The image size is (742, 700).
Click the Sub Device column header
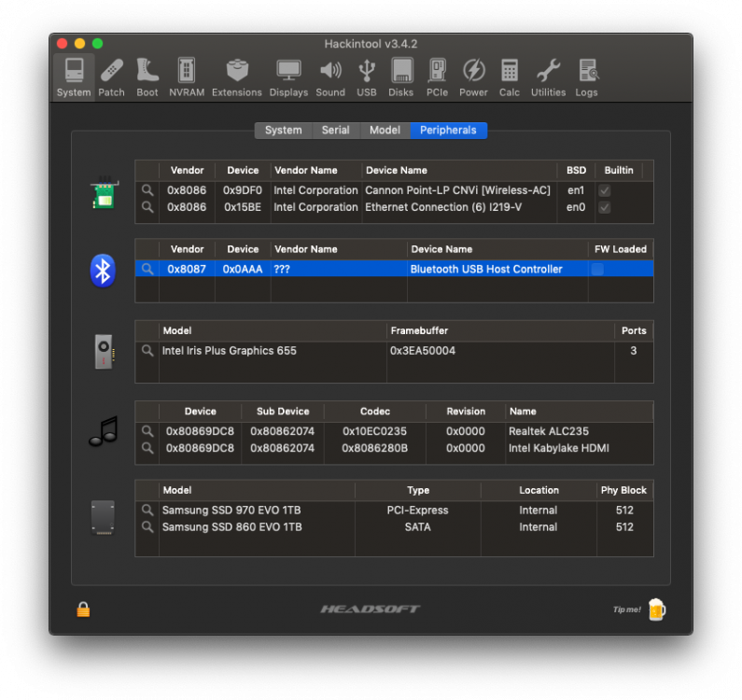(283, 412)
